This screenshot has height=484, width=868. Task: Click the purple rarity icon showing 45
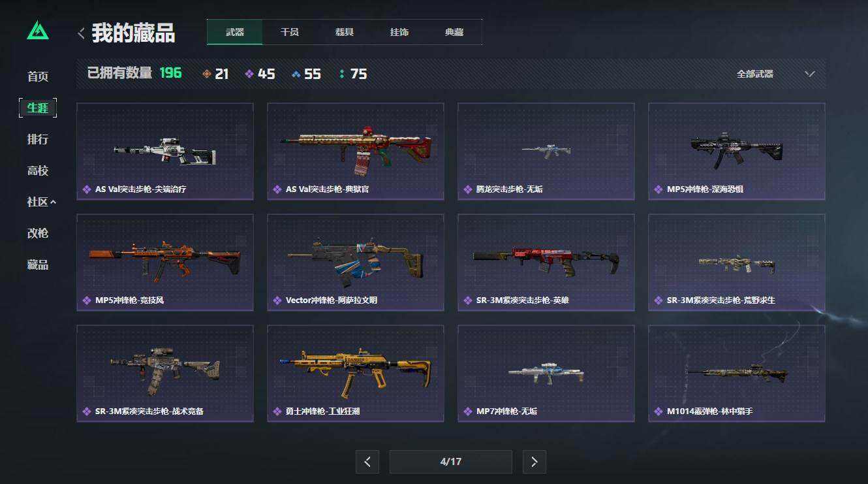[249, 74]
